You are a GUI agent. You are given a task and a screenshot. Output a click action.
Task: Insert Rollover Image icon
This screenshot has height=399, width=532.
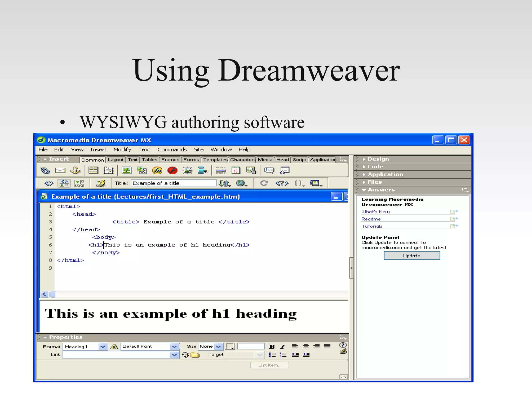pyautogui.click(x=188, y=170)
